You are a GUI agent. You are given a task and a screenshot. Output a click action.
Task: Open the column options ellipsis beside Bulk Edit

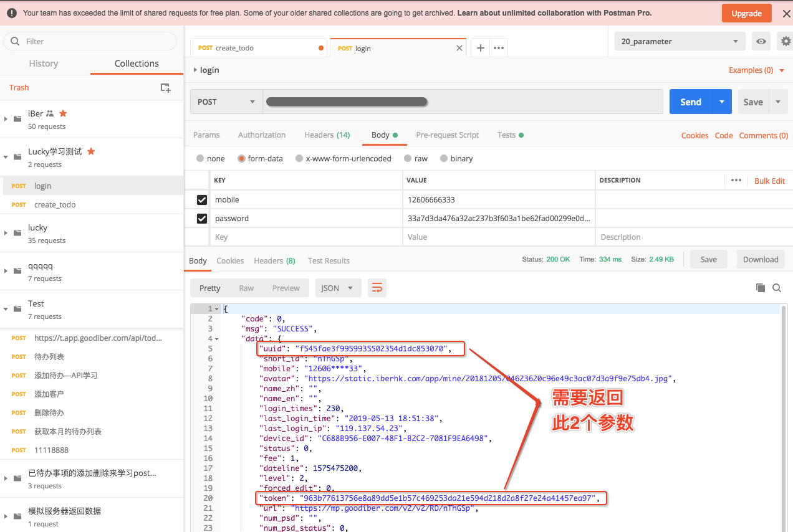click(736, 180)
